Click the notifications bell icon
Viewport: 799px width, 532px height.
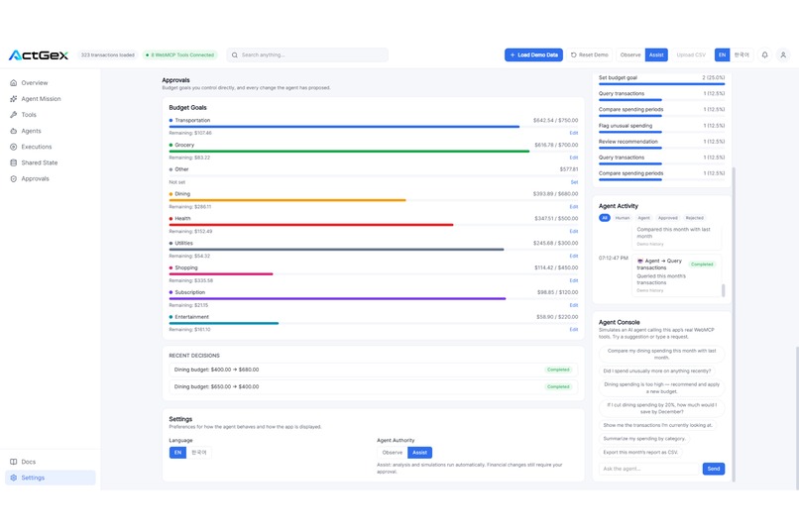click(x=765, y=54)
